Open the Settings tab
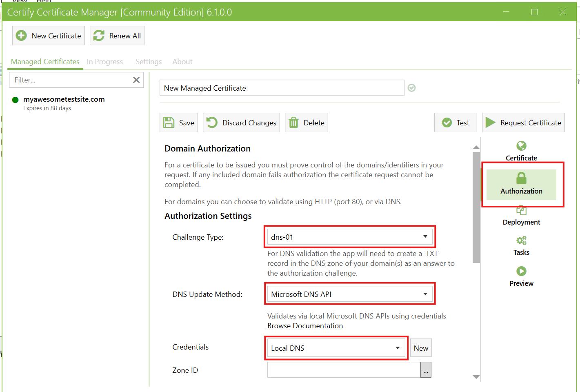 pos(149,62)
